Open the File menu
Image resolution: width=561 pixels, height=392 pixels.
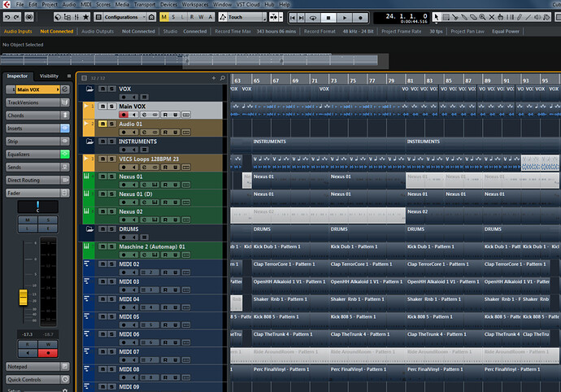(20, 4)
